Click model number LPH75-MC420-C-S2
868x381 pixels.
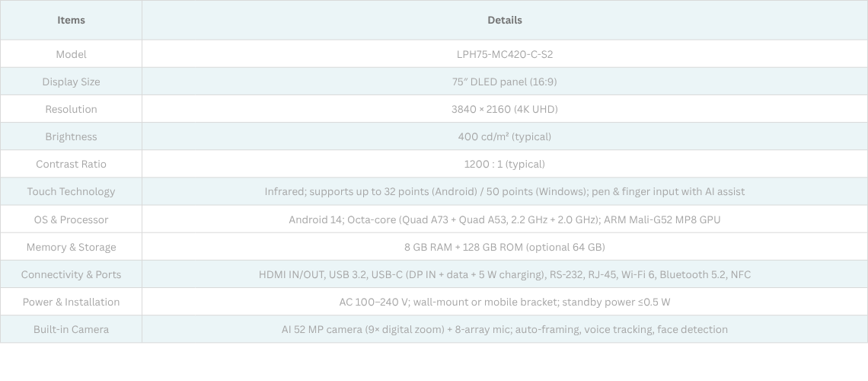(x=504, y=54)
